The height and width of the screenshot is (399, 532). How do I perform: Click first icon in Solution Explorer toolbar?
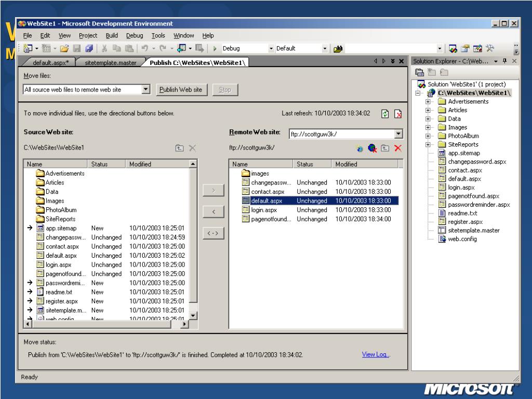[x=419, y=72]
